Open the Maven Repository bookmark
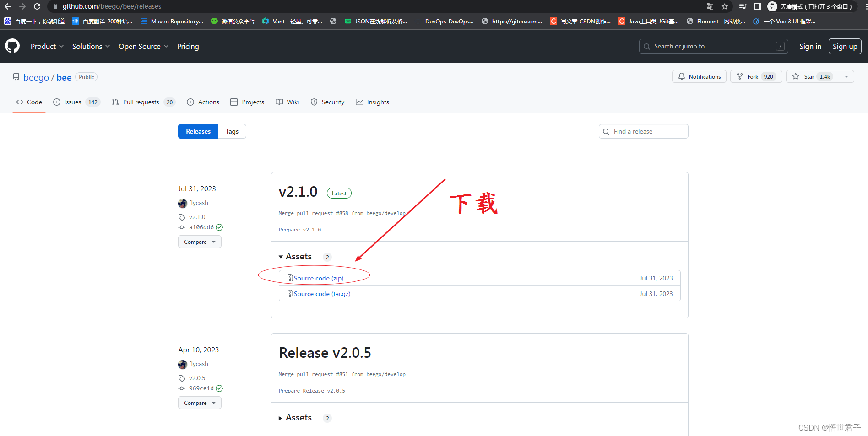This screenshot has height=436, width=868. coord(172,21)
